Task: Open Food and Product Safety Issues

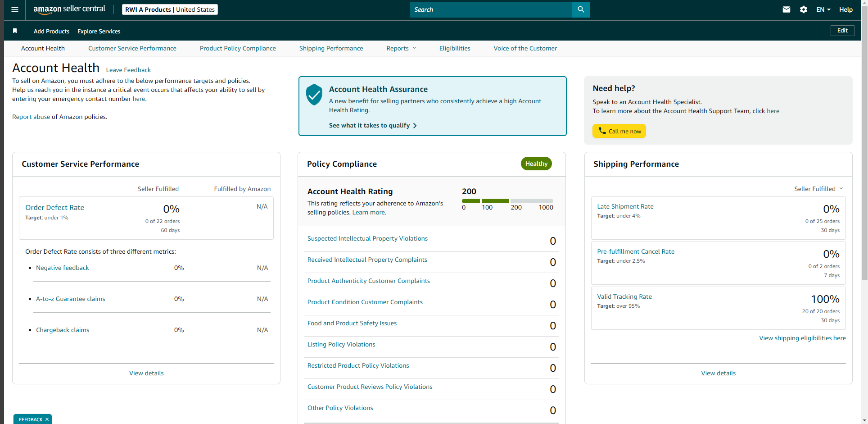Action: (352, 323)
